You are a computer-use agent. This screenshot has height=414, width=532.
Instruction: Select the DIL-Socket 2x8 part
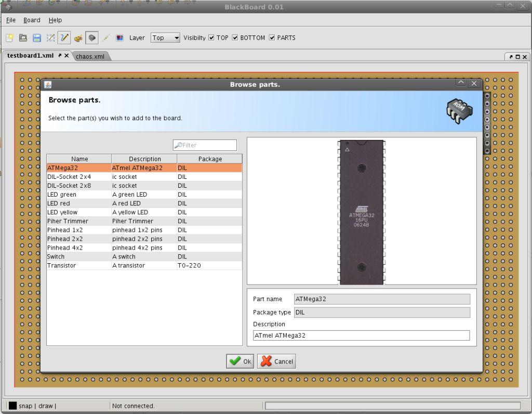69,186
